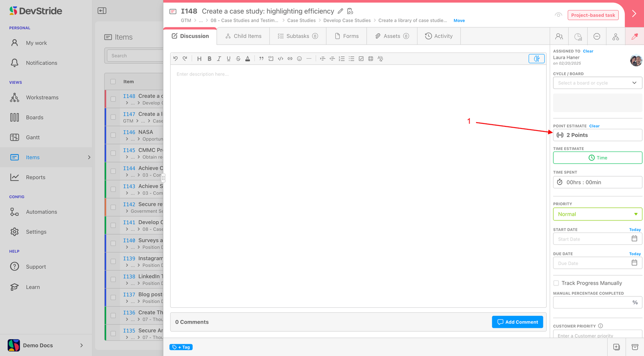This screenshot has width=644, height=356.
Task: Click the eyedropper icon in right panel
Action: coord(634,37)
